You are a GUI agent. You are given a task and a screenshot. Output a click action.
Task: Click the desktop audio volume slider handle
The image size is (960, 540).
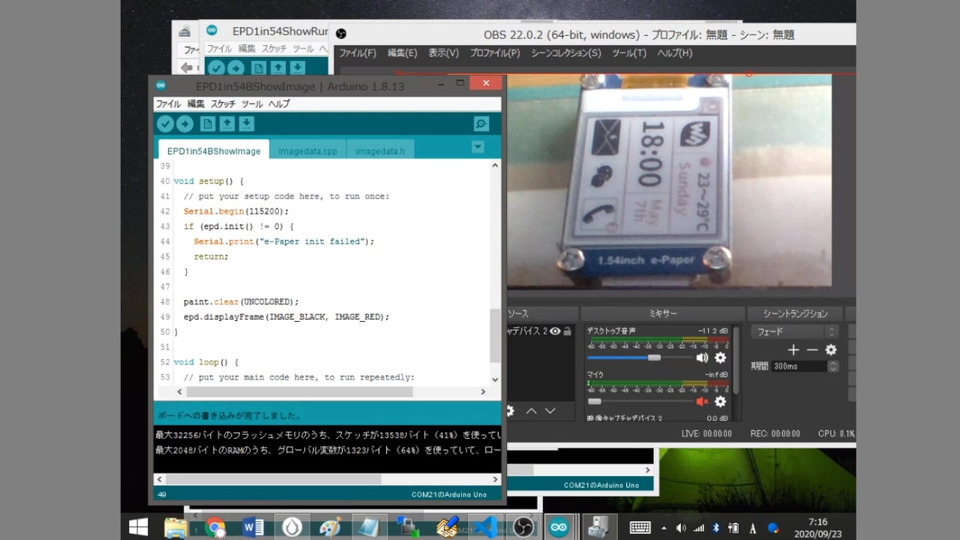click(x=654, y=358)
